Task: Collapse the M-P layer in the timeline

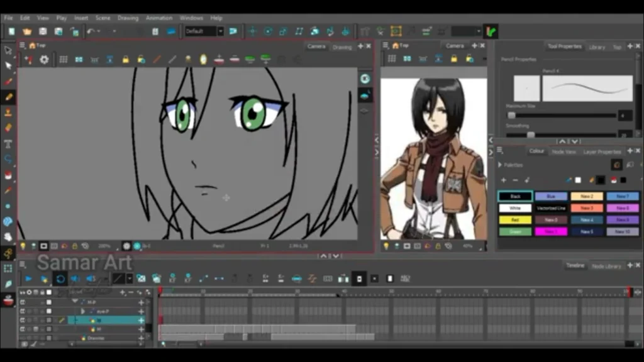Action: [x=75, y=301]
